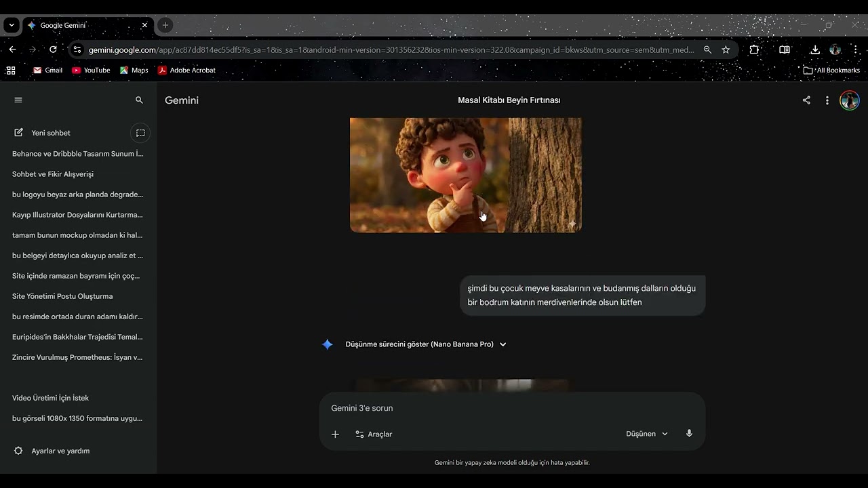Click the sidebar search magnifier icon
Image resolution: width=868 pixels, height=488 pixels.
[x=139, y=100]
